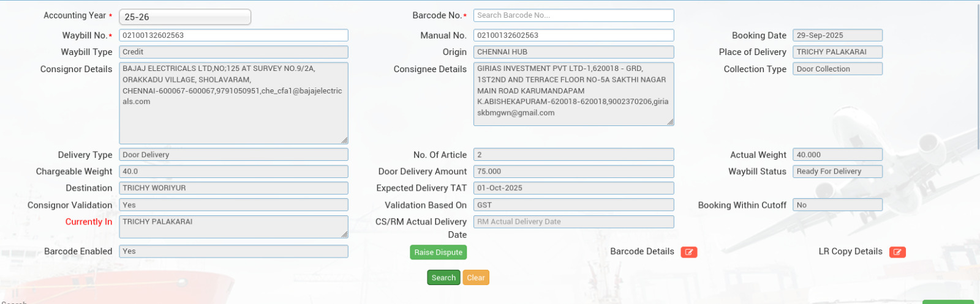980x304 pixels.
Task: Open the LR Copy Details edit icon
Action: (x=897, y=252)
